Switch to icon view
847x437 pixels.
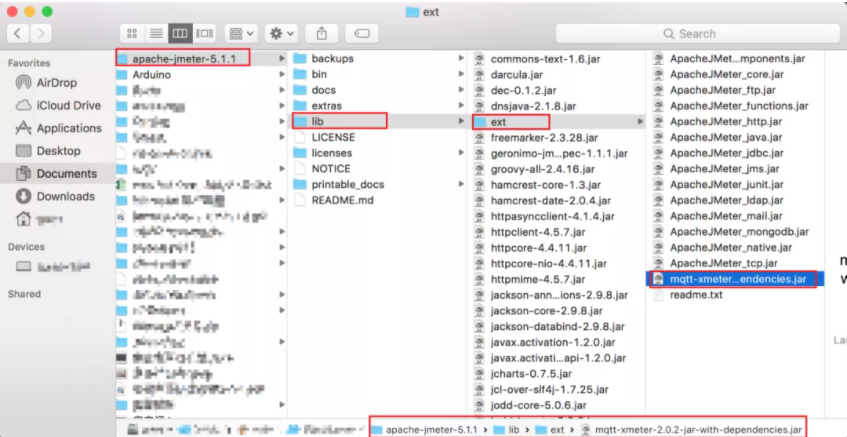132,33
